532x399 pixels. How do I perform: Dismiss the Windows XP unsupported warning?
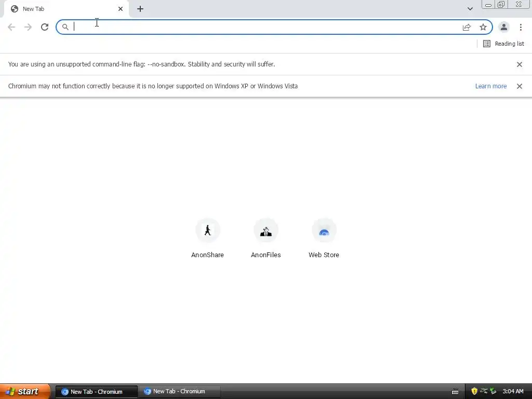coord(519,86)
